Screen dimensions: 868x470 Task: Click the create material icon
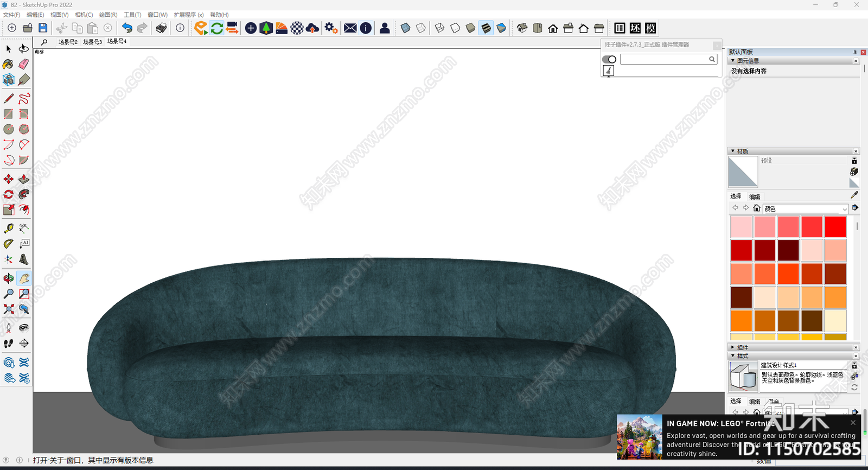[x=854, y=172]
